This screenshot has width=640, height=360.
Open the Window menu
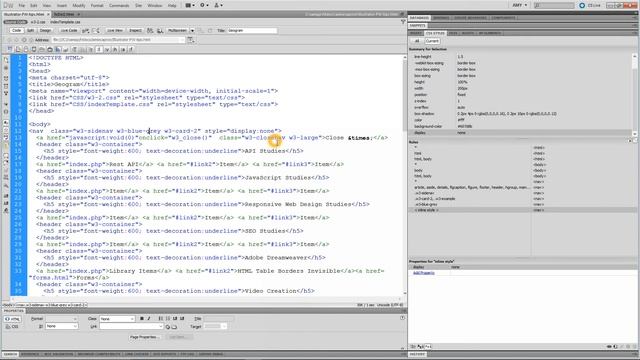coord(155,6)
